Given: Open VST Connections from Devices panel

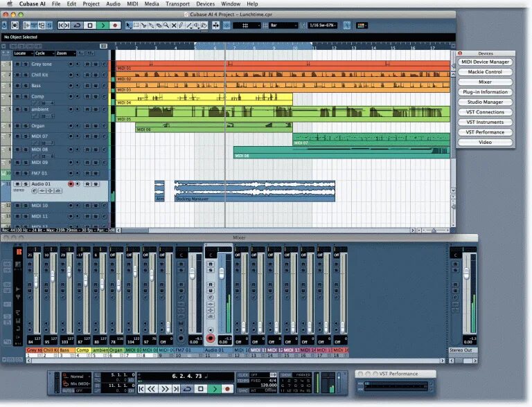Looking at the screenshot, I should 485,112.
